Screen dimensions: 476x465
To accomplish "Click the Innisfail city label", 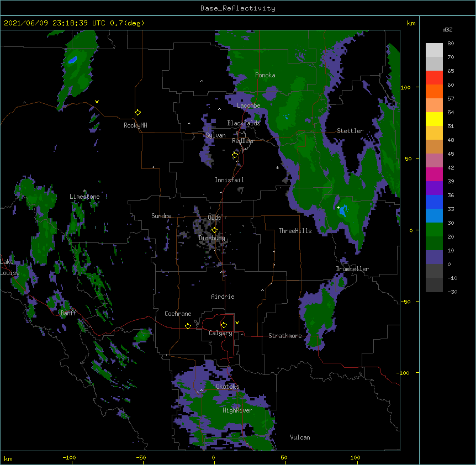I will coord(229,180).
